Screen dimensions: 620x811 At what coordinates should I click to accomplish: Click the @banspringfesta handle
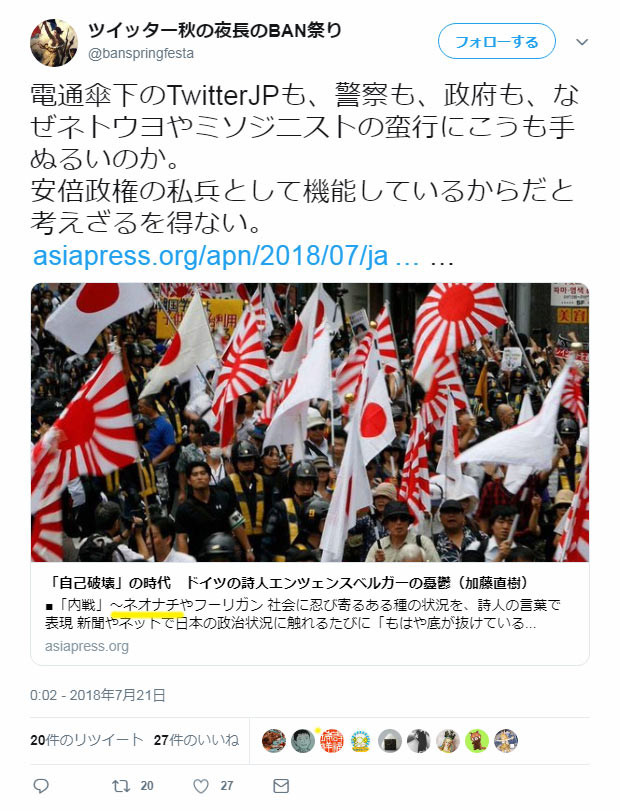(x=141, y=53)
